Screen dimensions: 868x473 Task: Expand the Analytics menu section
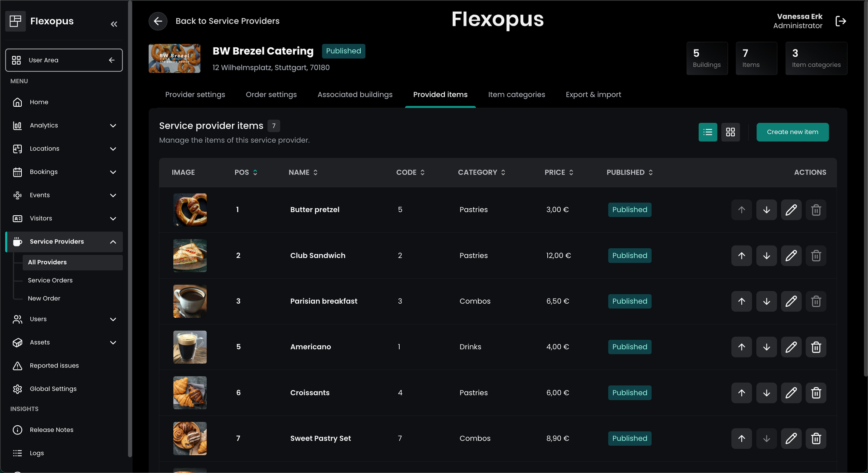[x=113, y=125]
